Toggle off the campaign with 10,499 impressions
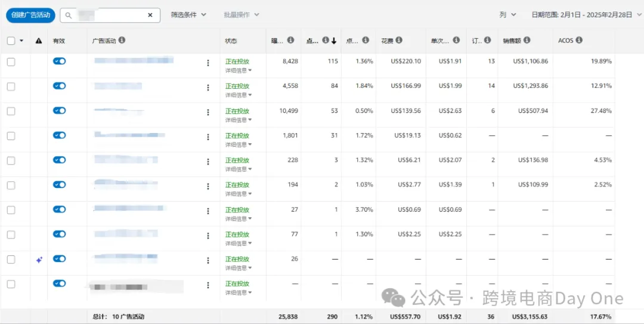 pos(59,110)
